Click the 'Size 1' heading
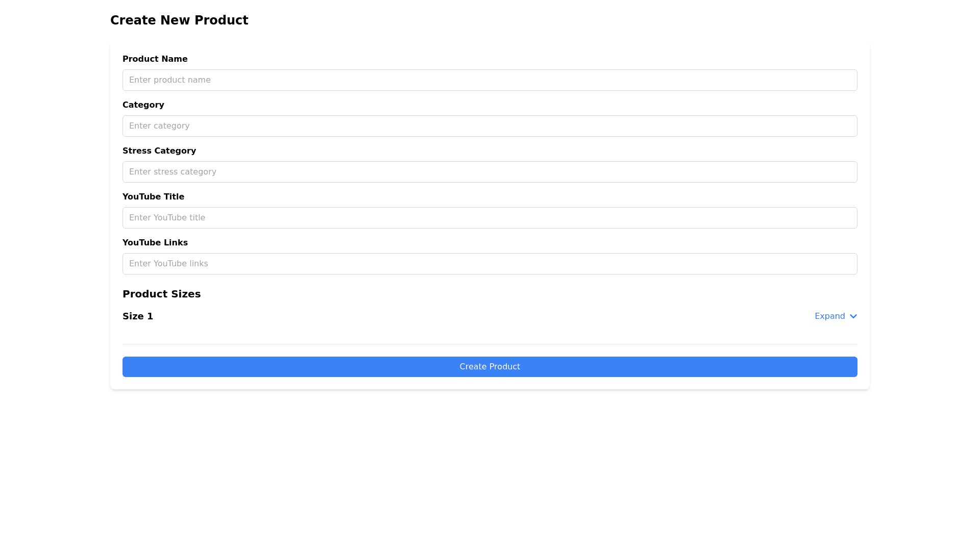 138,316
